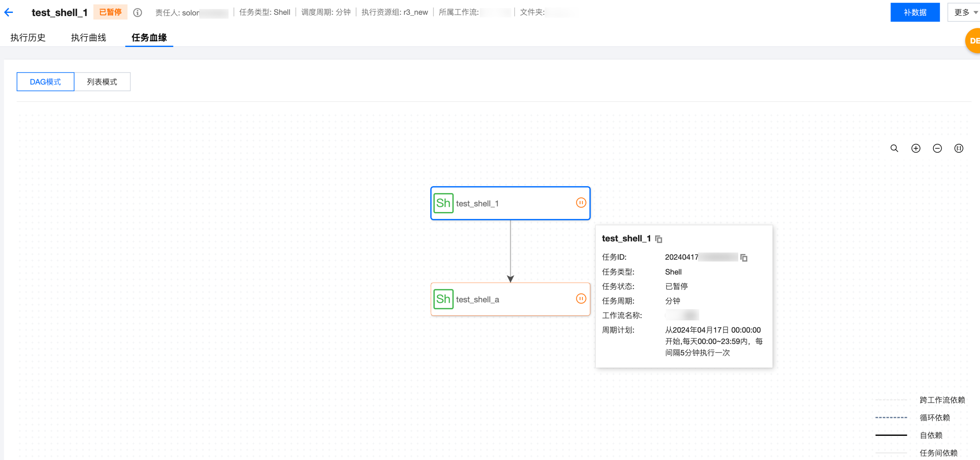980x460 pixels.
Task: Open the 执行曲线 tab
Action: tap(88, 38)
